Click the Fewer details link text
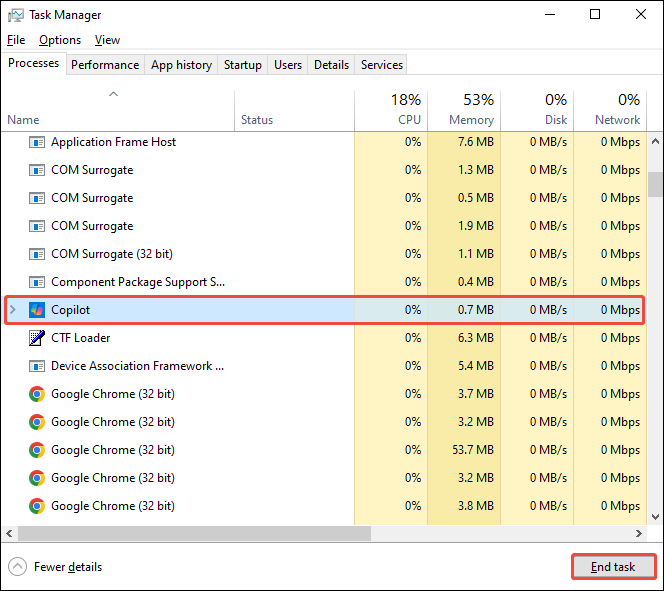This screenshot has width=664, height=591. coord(68,567)
